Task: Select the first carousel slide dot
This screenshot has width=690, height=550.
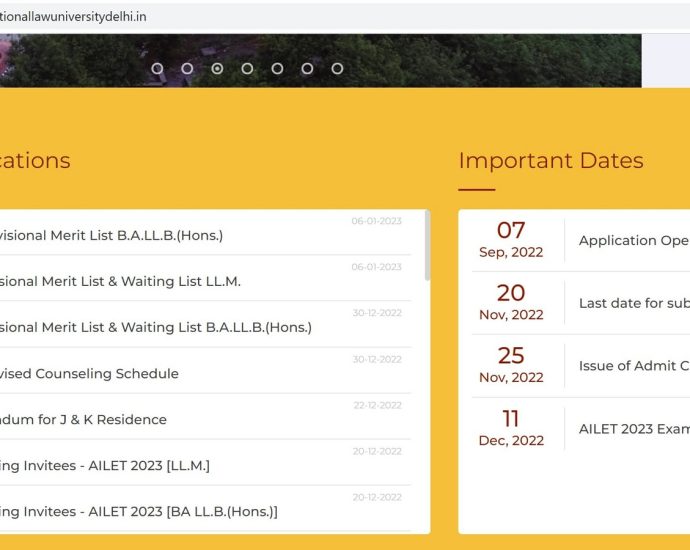Action: click(157, 69)
